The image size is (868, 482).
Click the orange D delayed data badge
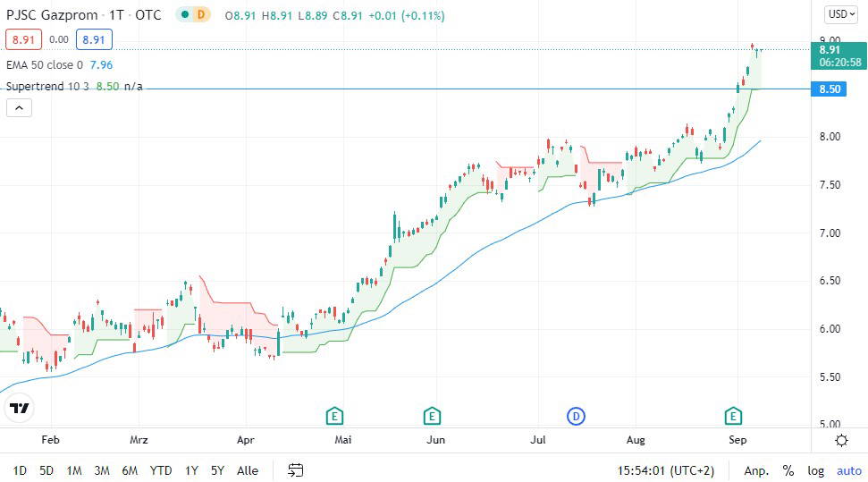(x=200, y=15)
